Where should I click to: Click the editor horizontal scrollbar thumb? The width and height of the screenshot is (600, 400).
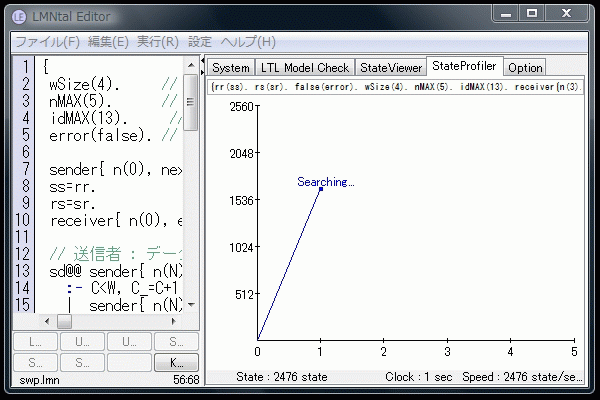coord(62,322)
